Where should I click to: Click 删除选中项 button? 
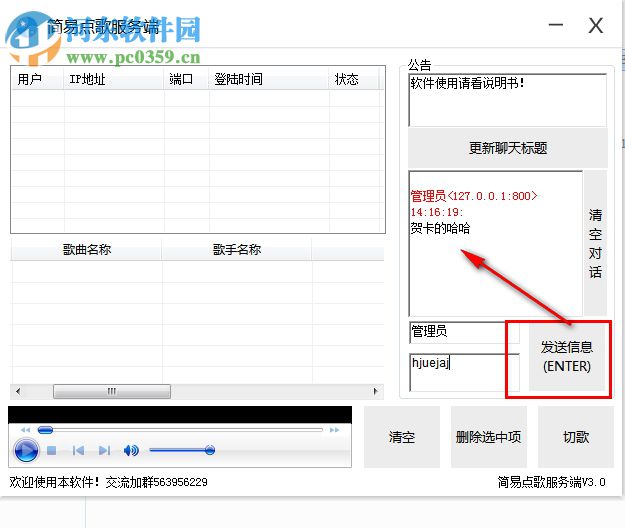[x=489, y=437]
